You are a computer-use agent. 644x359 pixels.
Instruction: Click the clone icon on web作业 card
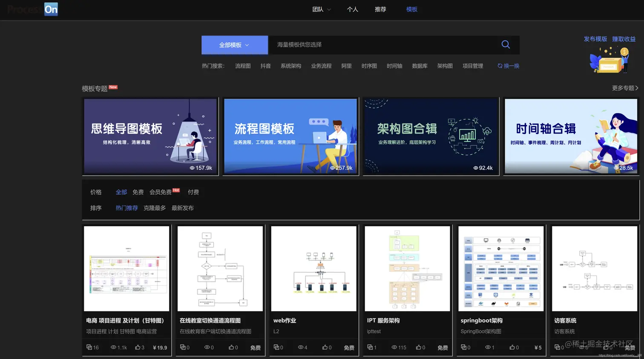[x=277, y=347]
